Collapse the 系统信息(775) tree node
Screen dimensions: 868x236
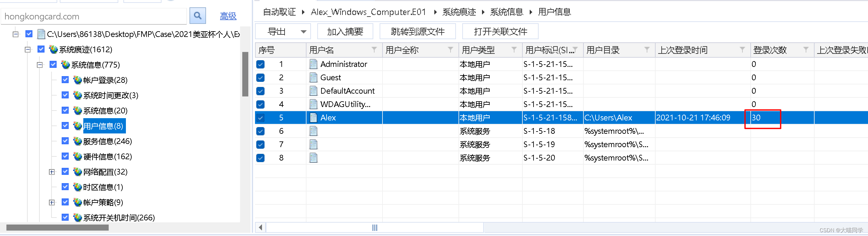[x=40, y=65]
